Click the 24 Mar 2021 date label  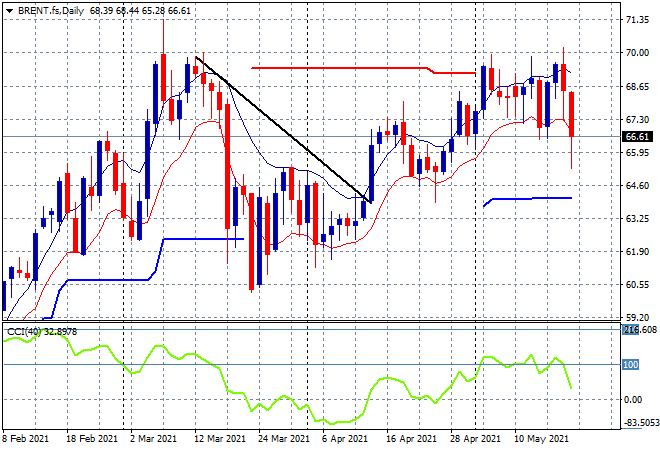(x=284, y=439)
